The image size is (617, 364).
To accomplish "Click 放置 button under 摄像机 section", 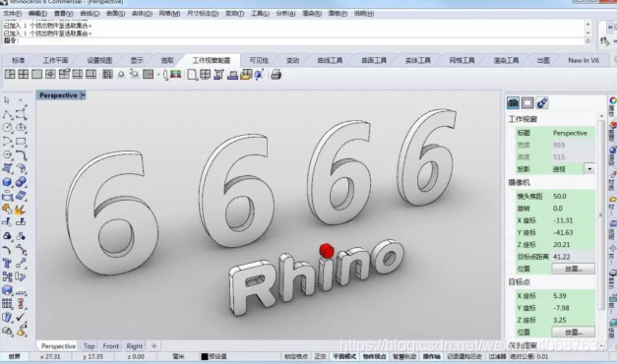I will [574, 269].
